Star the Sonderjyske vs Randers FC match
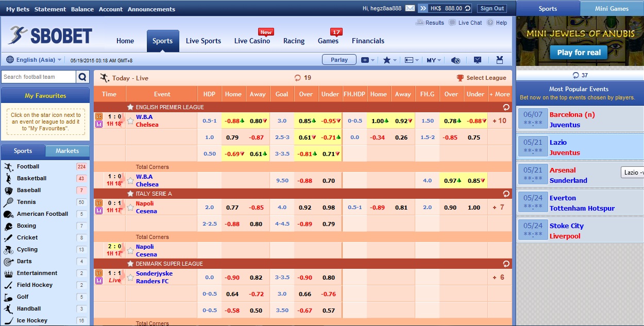This screenshot has width=644, height=326. click(130, 278)
